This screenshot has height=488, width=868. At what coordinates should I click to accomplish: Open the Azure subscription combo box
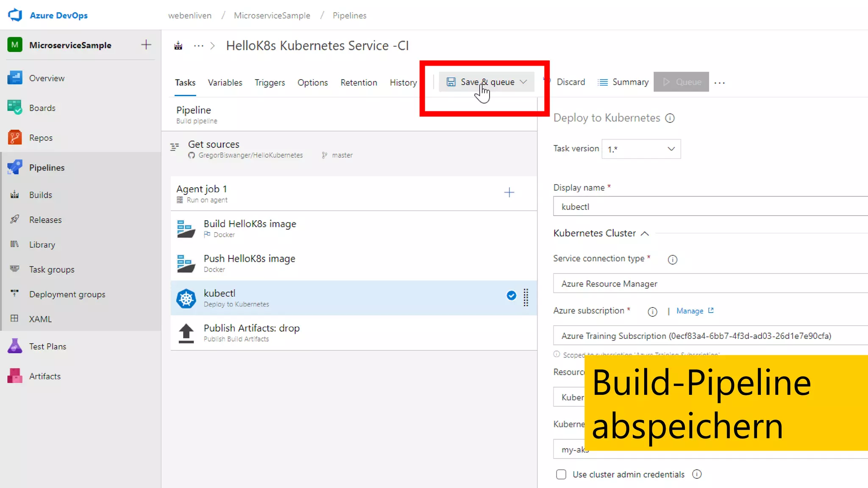click(x=710, y=335)
